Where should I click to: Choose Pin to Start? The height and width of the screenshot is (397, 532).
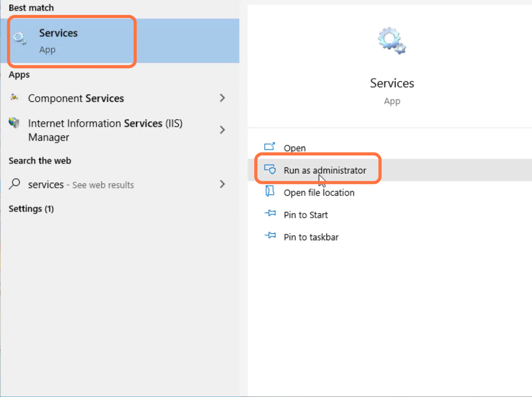pyautogui.click(x=390, y=215)
